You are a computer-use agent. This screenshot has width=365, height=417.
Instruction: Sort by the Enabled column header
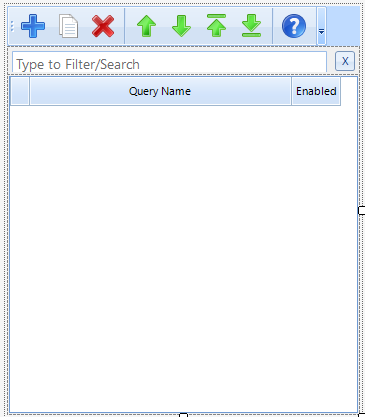(x=316, y=91)
